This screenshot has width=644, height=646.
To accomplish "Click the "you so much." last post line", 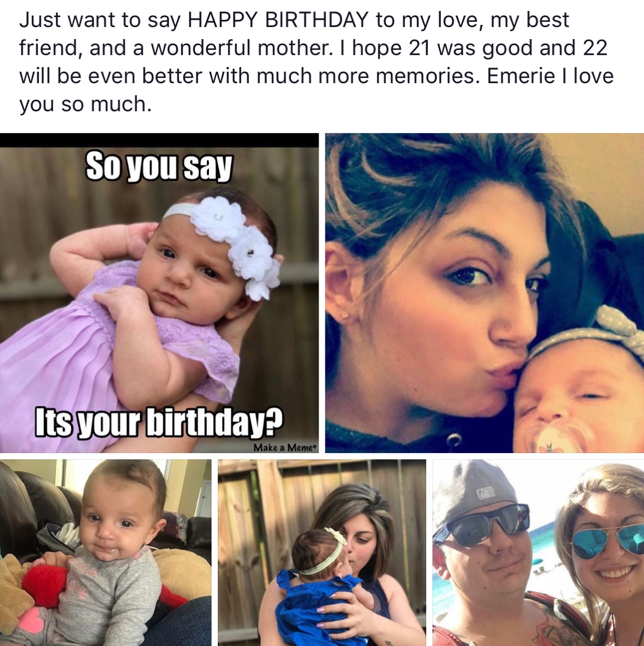I will [85, 104].
